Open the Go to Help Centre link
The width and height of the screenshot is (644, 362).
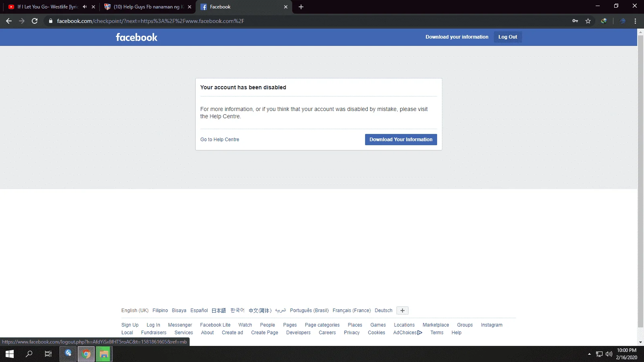pyautogui.click(x=220, y=140)
